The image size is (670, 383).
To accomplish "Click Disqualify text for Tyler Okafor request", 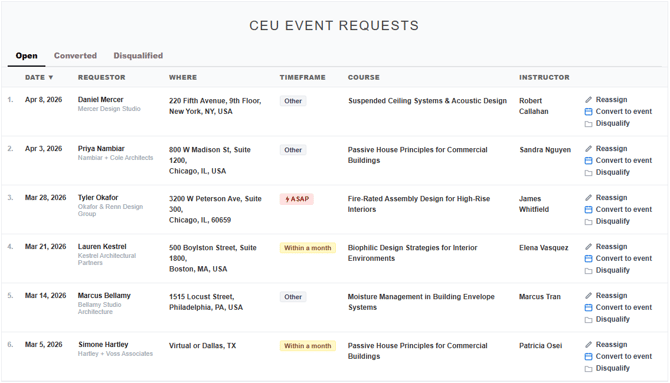I will click(613, 221).
